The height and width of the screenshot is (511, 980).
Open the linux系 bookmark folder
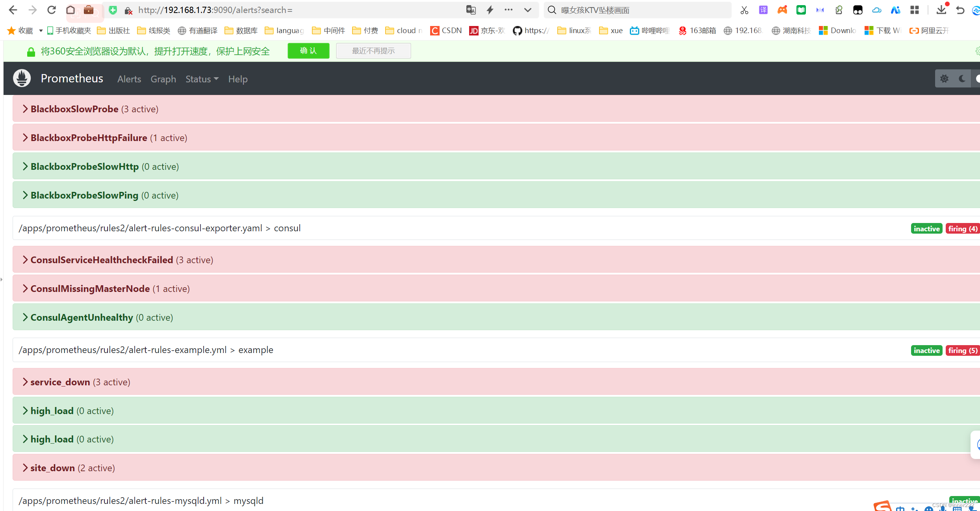[574, 30]
